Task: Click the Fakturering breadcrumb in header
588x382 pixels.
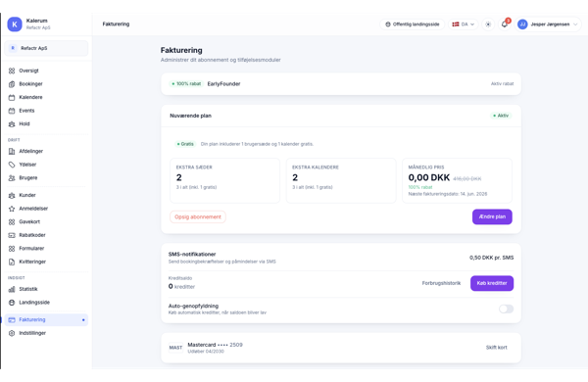Action: [116, 24]
